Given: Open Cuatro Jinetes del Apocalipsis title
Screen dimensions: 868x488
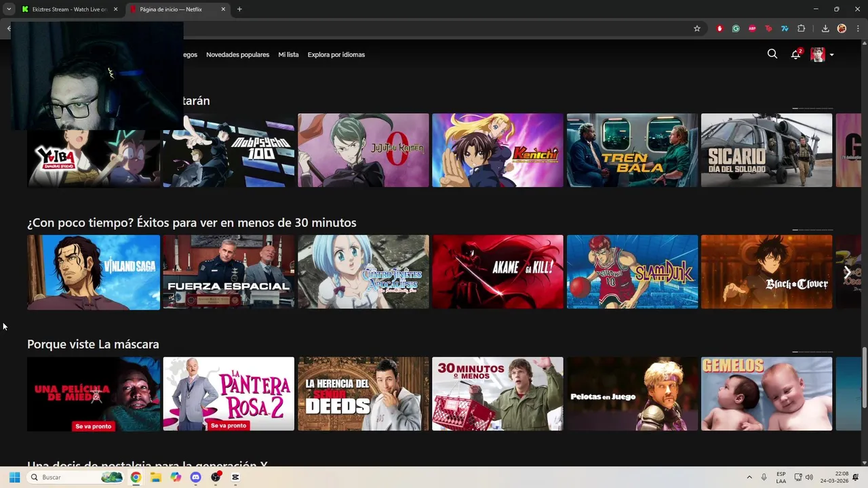Looking at the screenshot, I should 363,272.
